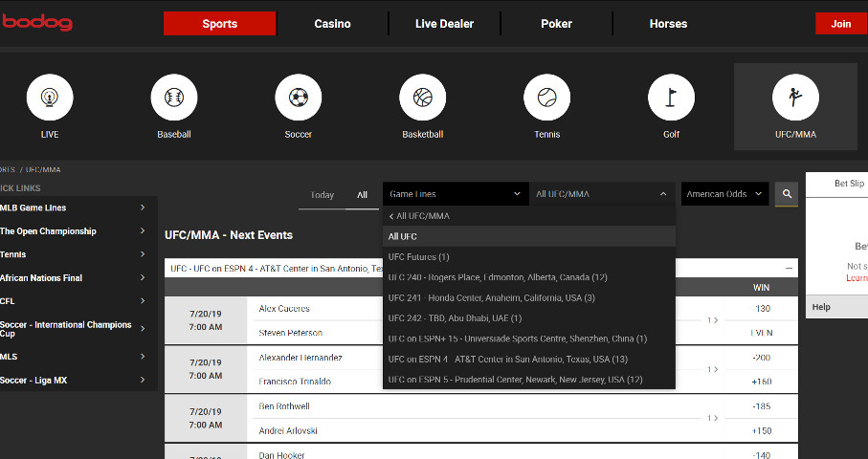Image resolution: width=868 pixels, height=459 pixels.
Task: Select the UFC/MMA fighter icon
Action: 795,98
